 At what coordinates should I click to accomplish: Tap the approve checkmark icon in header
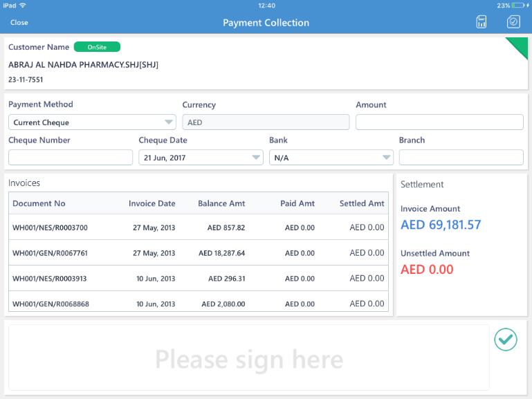tap(513, 22)
